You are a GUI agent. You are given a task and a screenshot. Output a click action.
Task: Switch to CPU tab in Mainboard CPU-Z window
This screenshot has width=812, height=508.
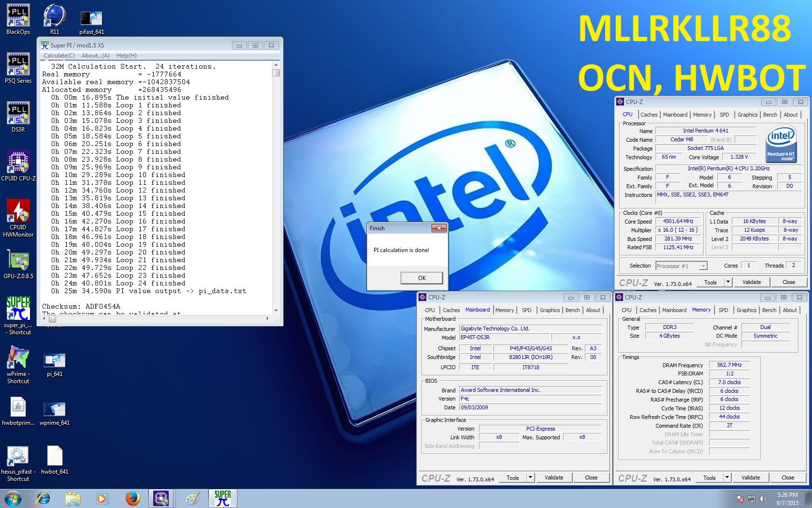pyautogui.click(x=430, y=310)
